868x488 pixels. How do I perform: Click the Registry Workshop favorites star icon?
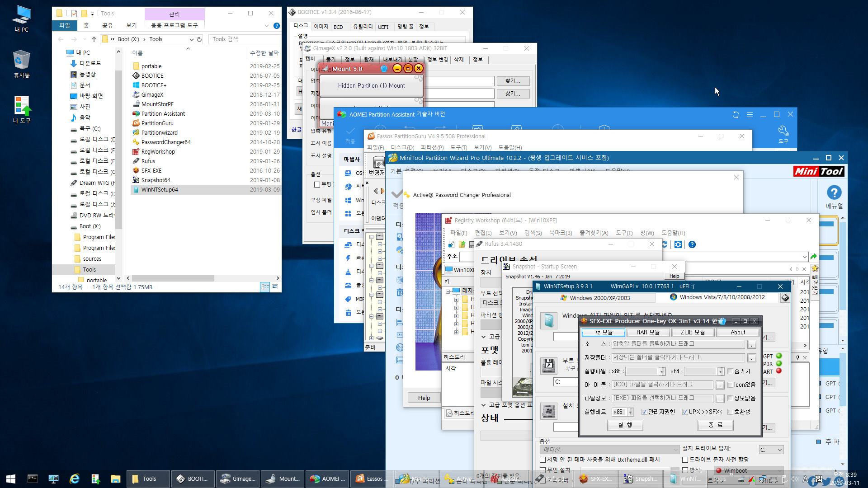coord(815,268)
